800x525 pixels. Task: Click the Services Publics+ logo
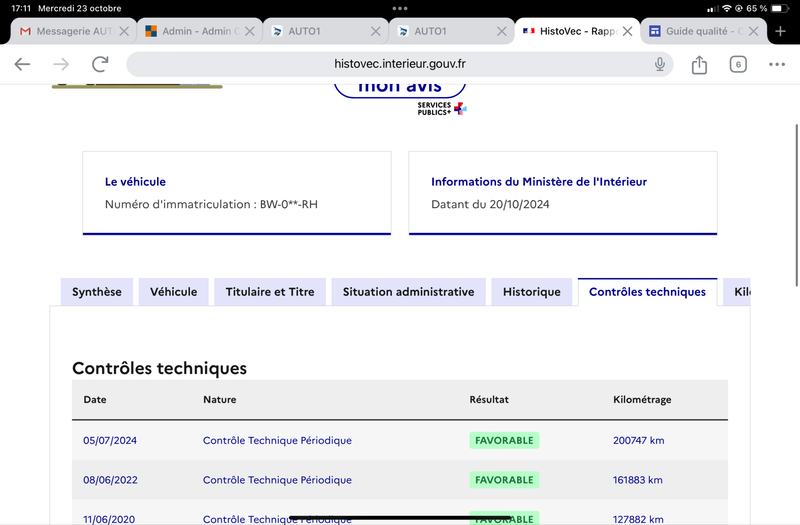click(442, 109)
